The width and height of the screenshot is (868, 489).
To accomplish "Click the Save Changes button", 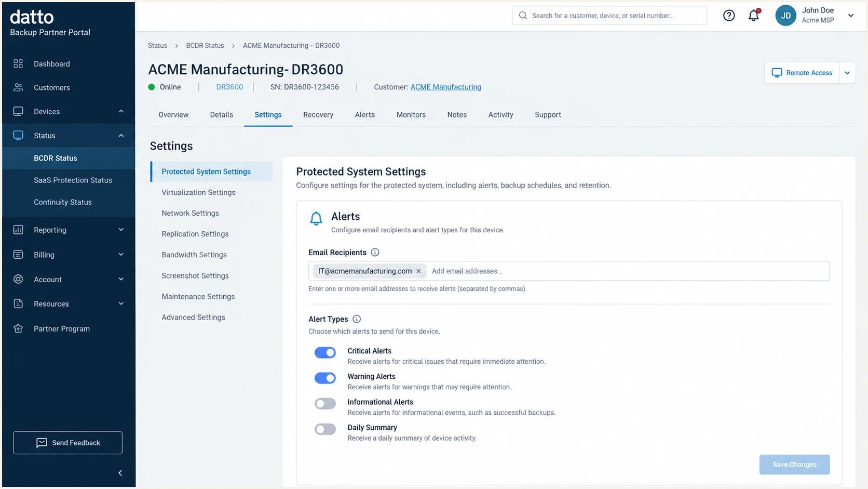I will pos(794,465).
